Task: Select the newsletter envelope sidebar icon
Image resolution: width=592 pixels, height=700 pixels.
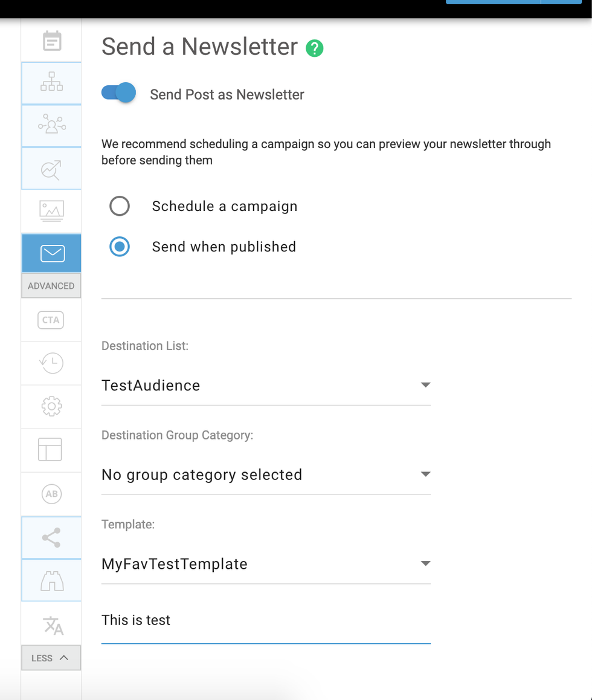Action: pyautogui.click(x=52, y=253)
